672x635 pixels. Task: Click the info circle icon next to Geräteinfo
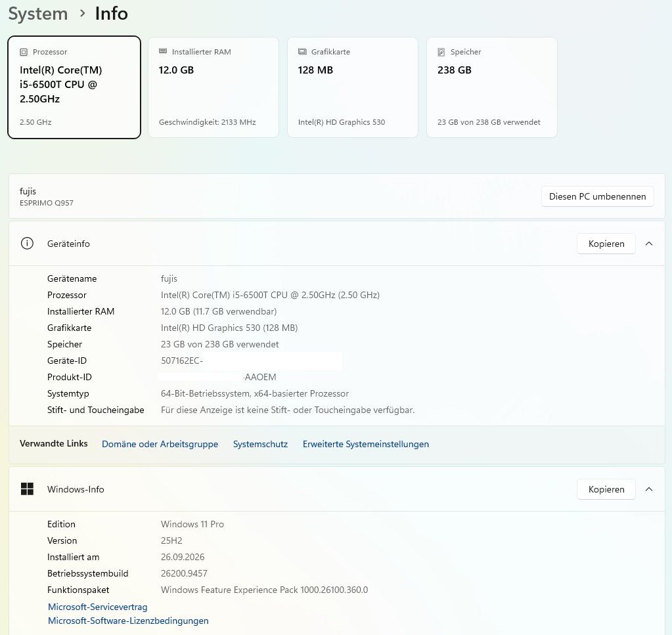coord(27,244)
